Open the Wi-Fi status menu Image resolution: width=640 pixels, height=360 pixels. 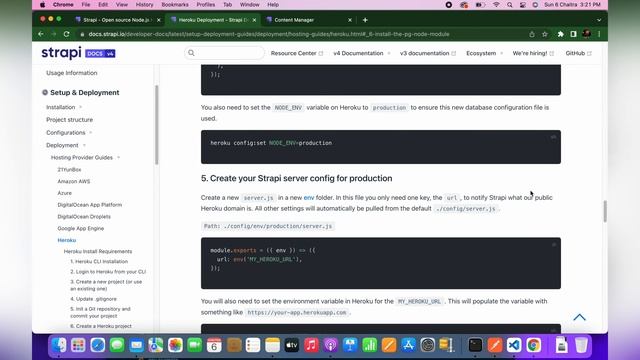[x=496, y=5]
